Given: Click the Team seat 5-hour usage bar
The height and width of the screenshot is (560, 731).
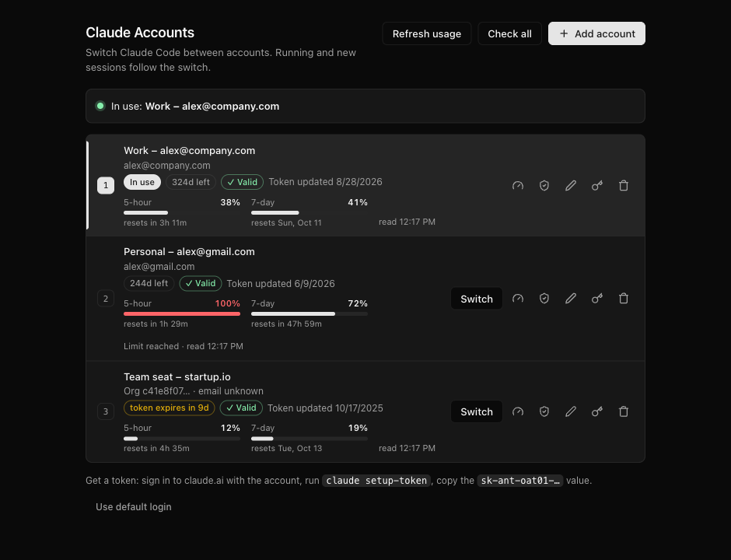Looking at the screenshot, I should click(x=182, y=439).
